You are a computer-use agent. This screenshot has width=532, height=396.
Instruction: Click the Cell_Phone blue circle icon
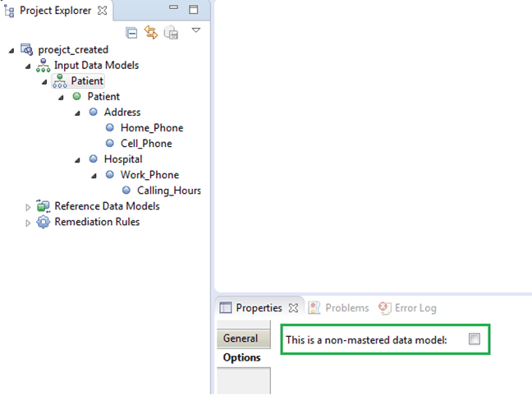point(110,143)
